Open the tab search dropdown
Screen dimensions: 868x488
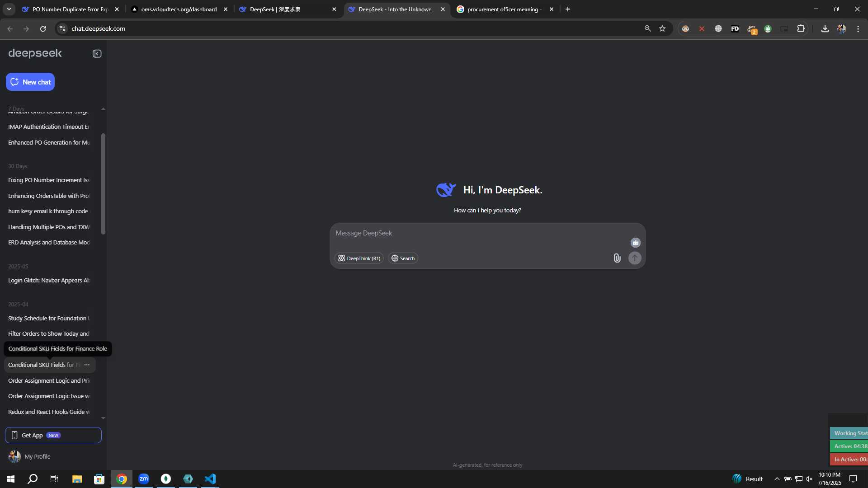(x=9, y=9)
